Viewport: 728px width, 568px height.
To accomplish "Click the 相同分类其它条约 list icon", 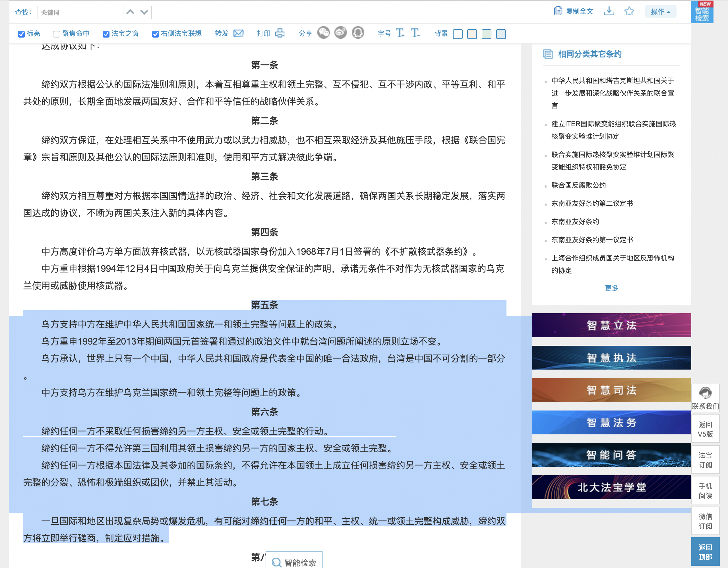I will click(548, 54).
